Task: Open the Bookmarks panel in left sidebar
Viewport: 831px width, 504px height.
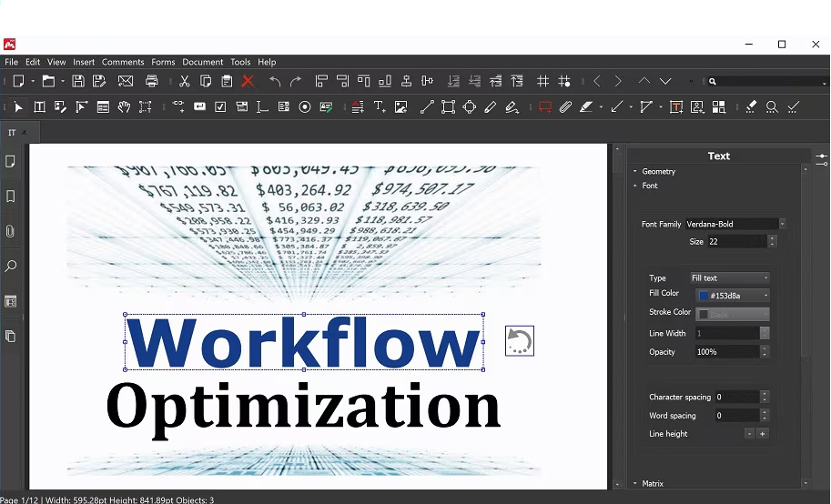Action: point(10,197)
